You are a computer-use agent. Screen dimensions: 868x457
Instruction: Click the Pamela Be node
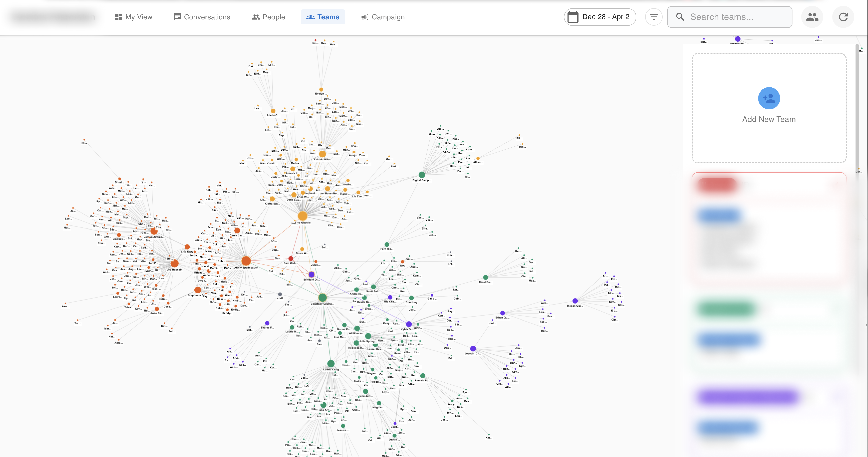pos(422,376)
